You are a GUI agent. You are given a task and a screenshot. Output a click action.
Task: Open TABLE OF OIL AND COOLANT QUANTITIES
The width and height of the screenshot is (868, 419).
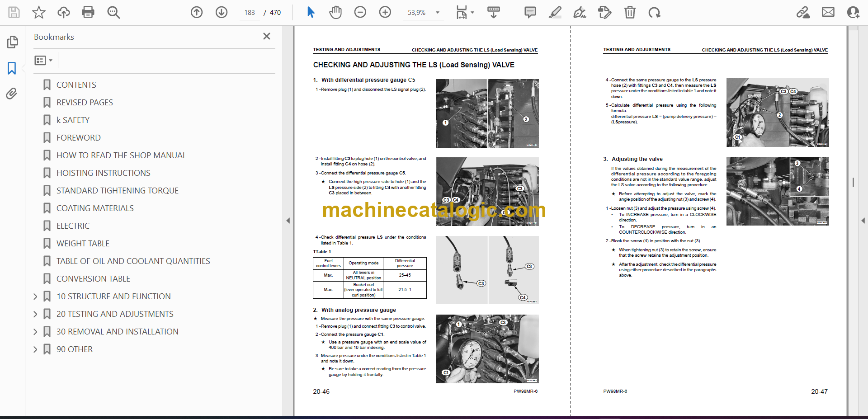133,261
